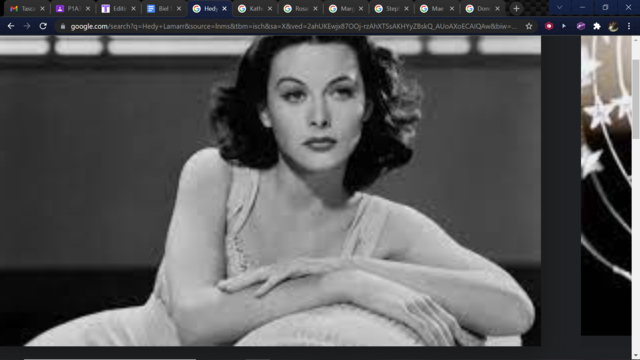Open the starry image on the right

click(606, 185)
